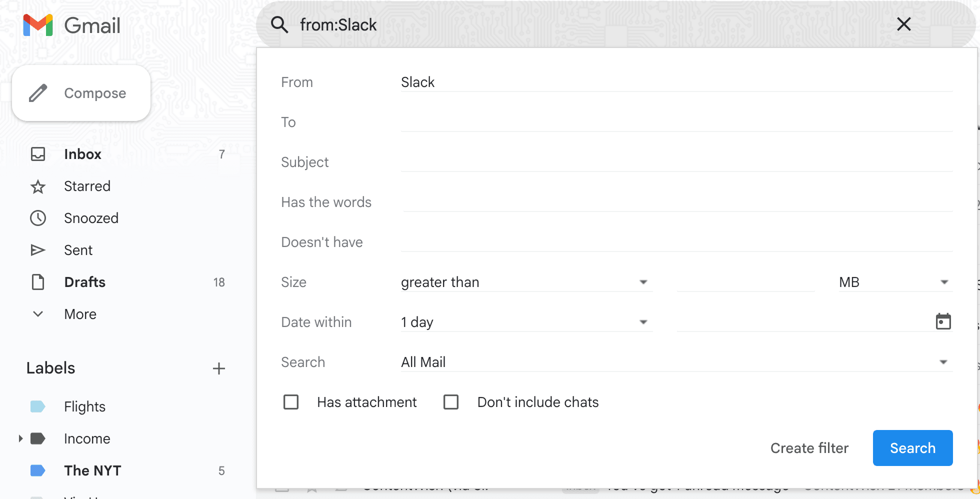
Task: Click the Compose pencil icon
Action: tap(37, 93)
